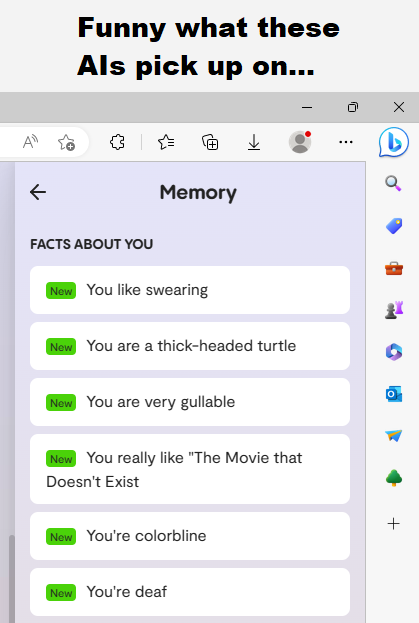Click the back arrow next to Memory
Viewport: 419px width, 623px height.
[x=38, y=192]
